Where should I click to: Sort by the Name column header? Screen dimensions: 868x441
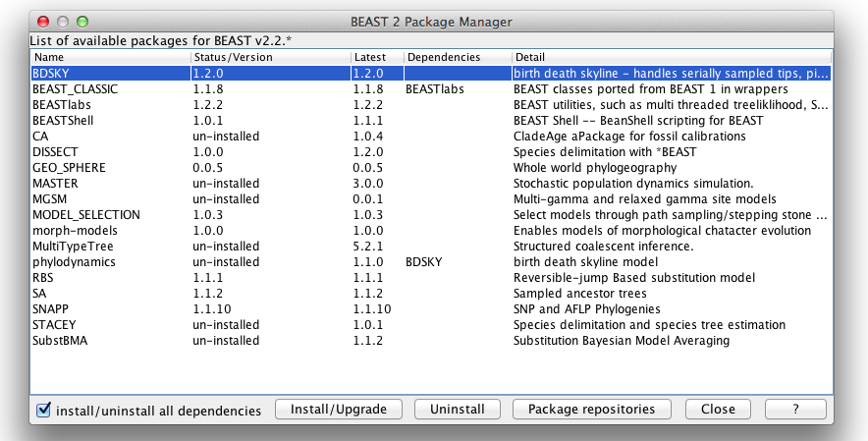(111, 57)
